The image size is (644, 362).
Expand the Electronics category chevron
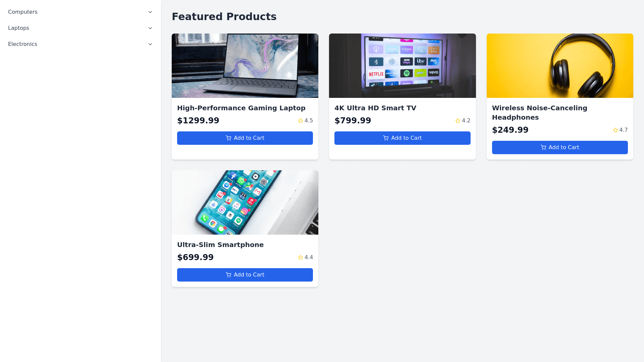click(150, 44)
